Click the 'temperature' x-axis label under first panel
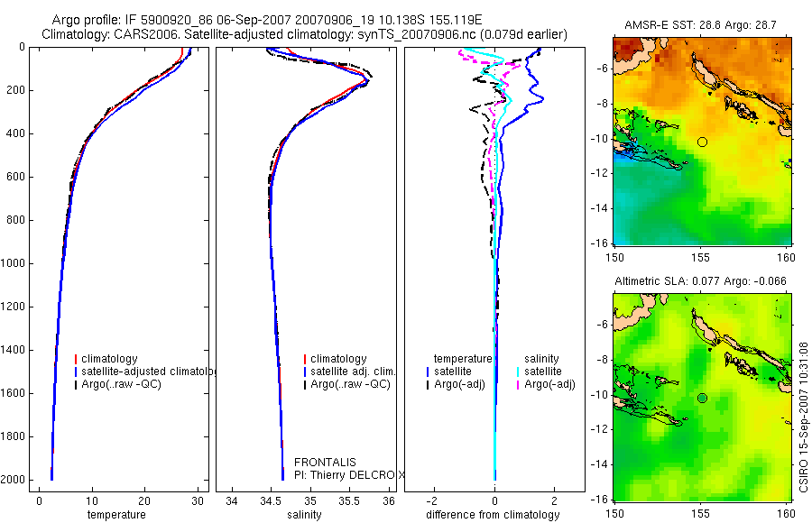 pyautogui.click(x=116, y=515)
